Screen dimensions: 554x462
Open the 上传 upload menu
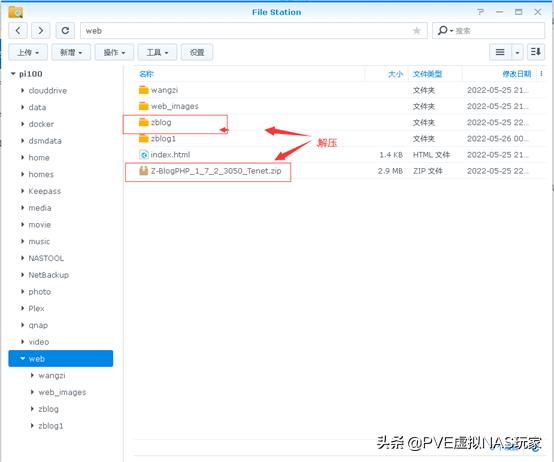tap(28, 52)
